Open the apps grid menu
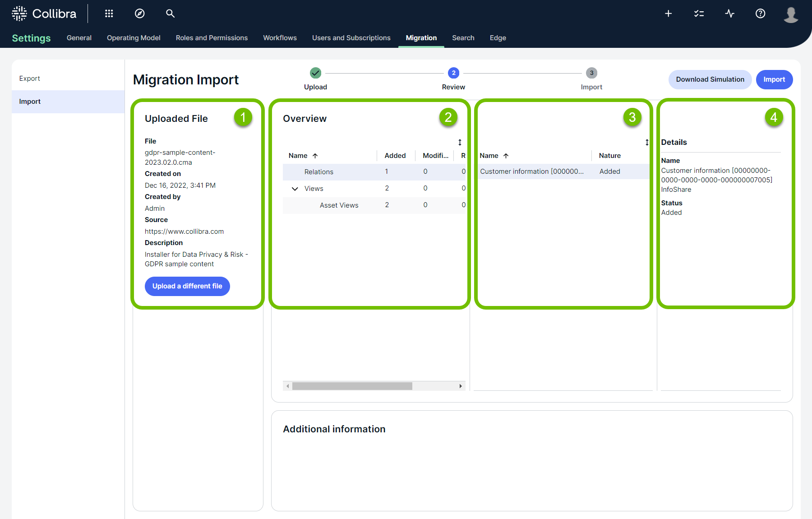Viewport: 812px width, 519px height. [109, 14]
